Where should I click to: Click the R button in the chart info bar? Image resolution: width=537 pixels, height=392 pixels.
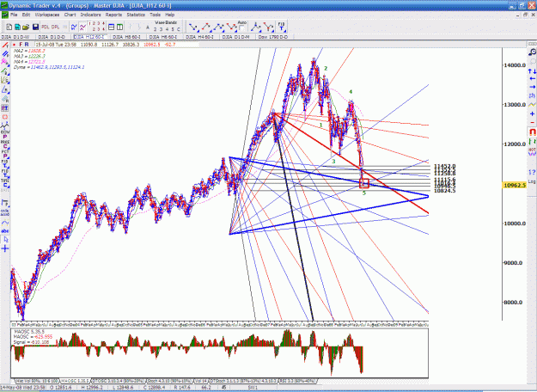coord(27,45)
